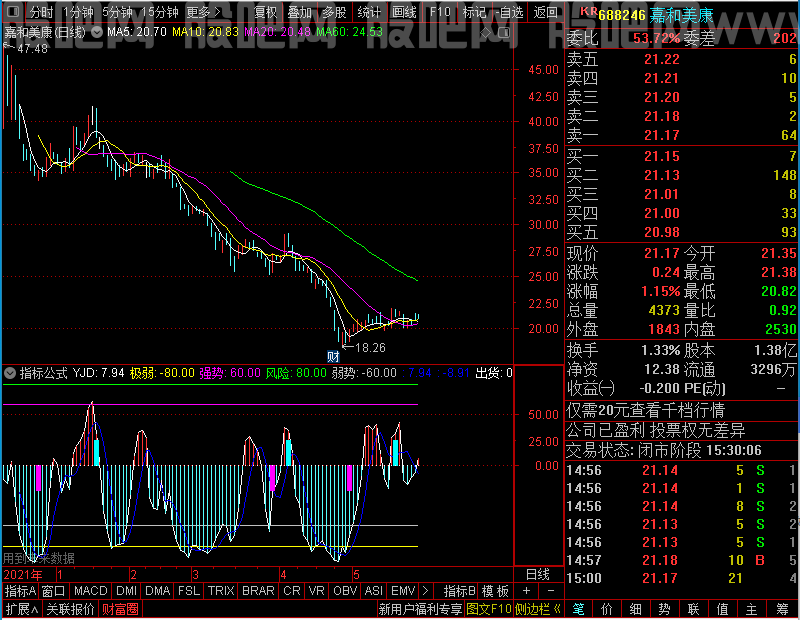Image resolution: width=800 pixels, height=620 pixels.
Task: Activate the 画线 drawing tool
Action: 404,12
